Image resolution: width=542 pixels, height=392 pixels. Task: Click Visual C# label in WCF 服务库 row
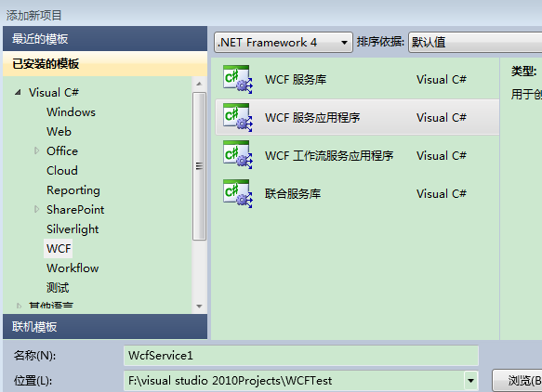[x=442, y=80]
